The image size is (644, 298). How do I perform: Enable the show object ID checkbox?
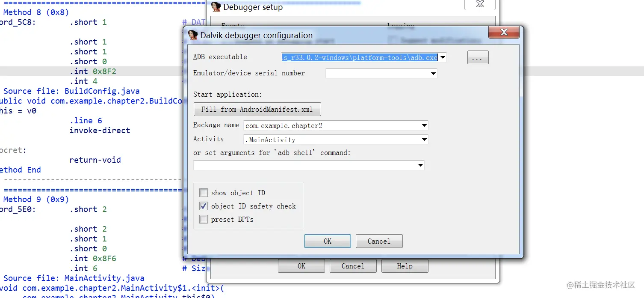pos(203,193)
